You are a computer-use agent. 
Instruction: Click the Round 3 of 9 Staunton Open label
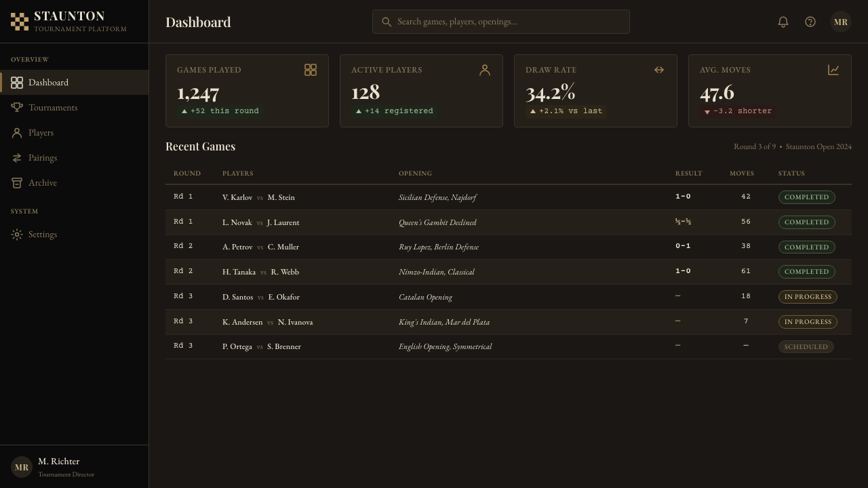[793, 146]
